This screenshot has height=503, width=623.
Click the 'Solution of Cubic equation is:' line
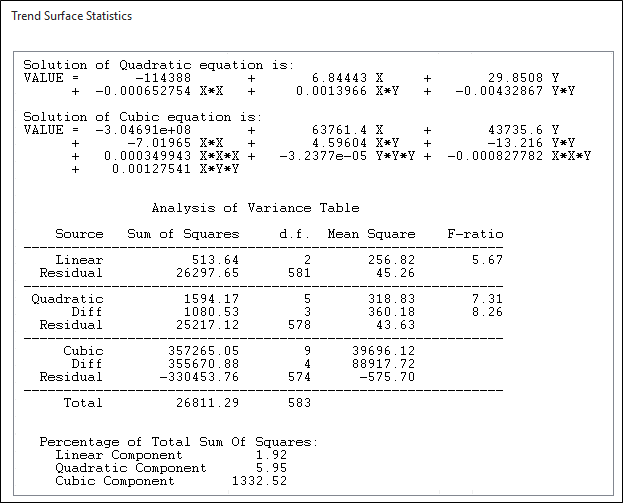pyautogui.click(x=142, y=117)
